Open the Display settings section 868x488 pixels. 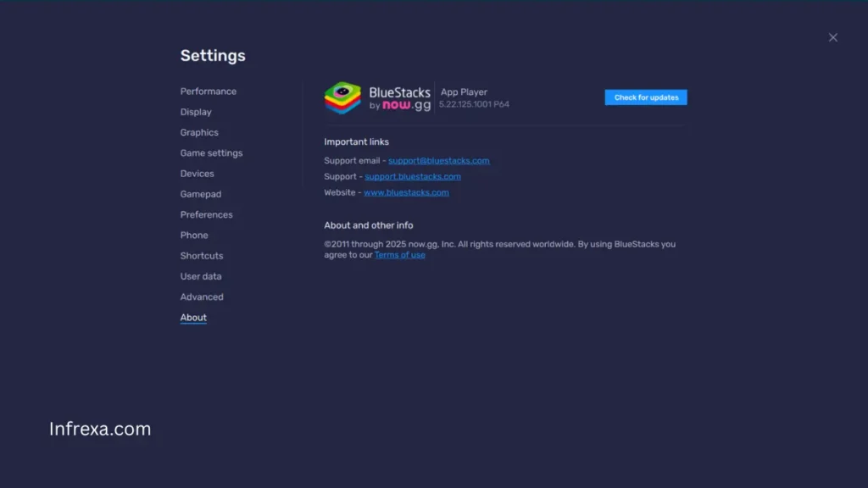point(196,112)
